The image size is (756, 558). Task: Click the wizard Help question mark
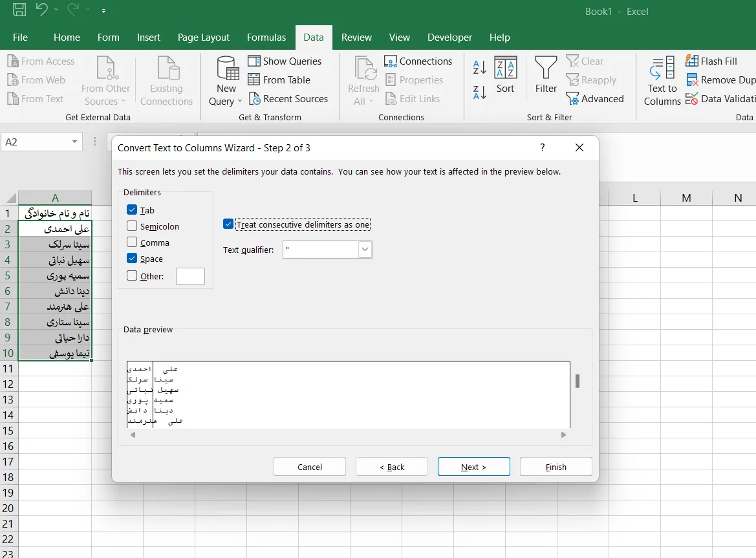(x=543, y=147)
